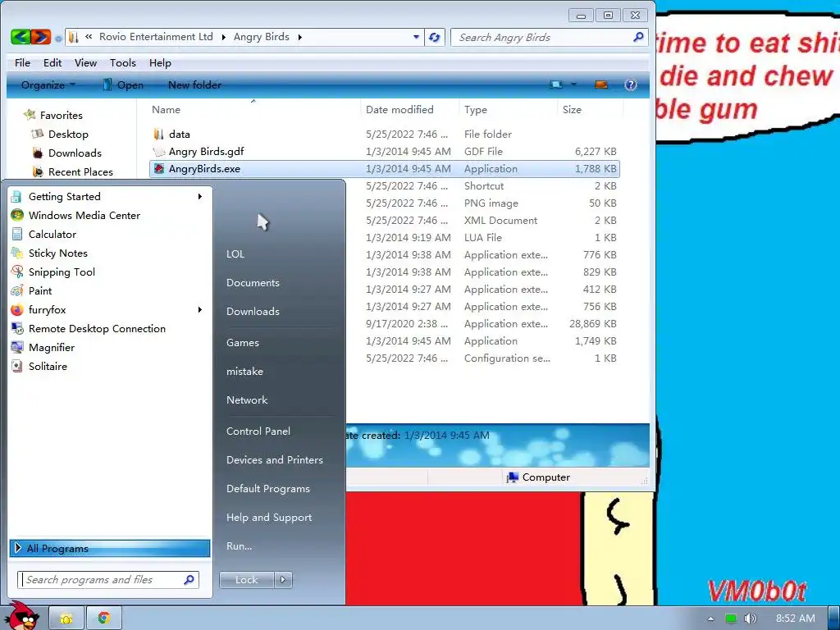Open Run... from Start menu
This screenshot has height=630, width=840.
pyautogui.click(x=239, y=546)
